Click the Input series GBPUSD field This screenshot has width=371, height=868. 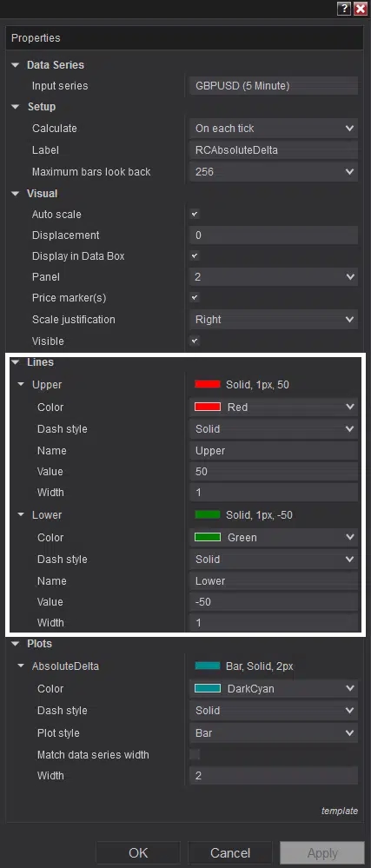274,86
